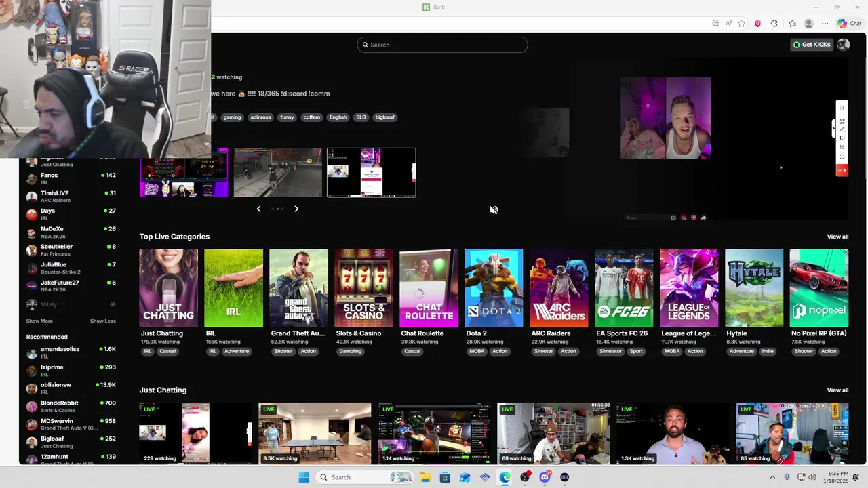Open the Hytale category card
868x488 pixels.
754,288
